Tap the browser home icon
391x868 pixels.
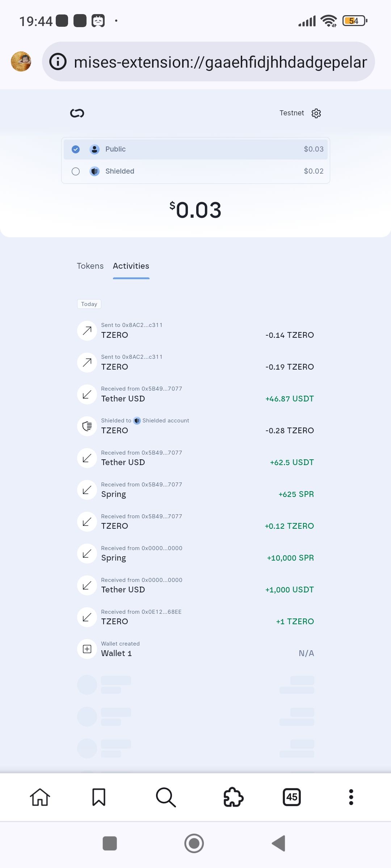click(40, 797)
